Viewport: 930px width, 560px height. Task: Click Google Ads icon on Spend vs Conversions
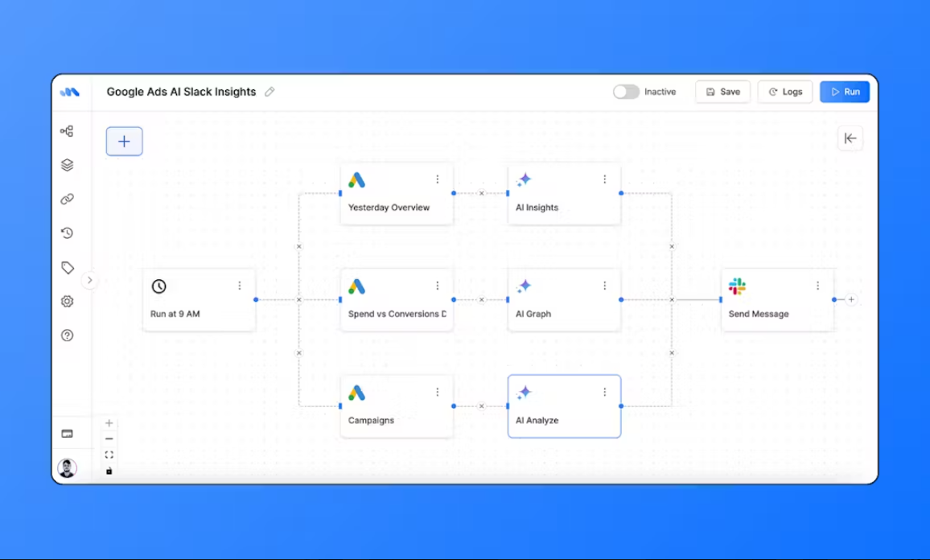coord(356,286)
